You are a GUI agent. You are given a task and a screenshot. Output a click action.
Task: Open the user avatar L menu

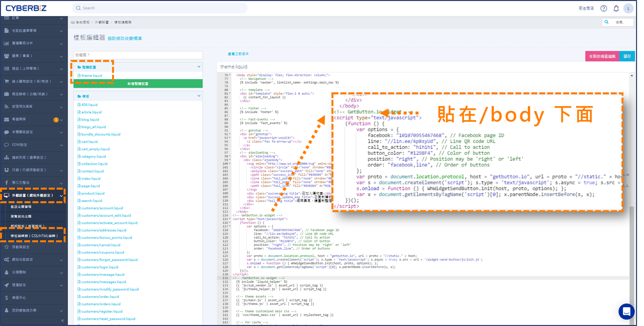pos(628,8)
